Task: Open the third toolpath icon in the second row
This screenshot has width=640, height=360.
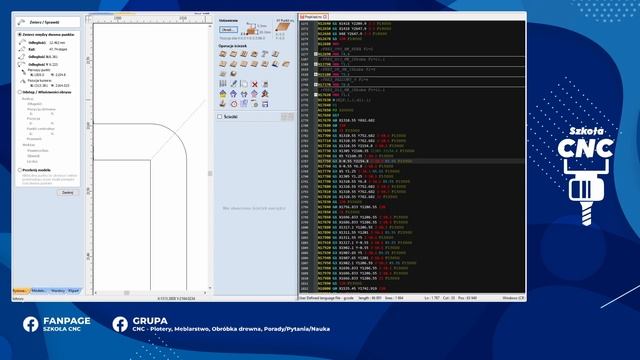Action: (x=244, y=64)
